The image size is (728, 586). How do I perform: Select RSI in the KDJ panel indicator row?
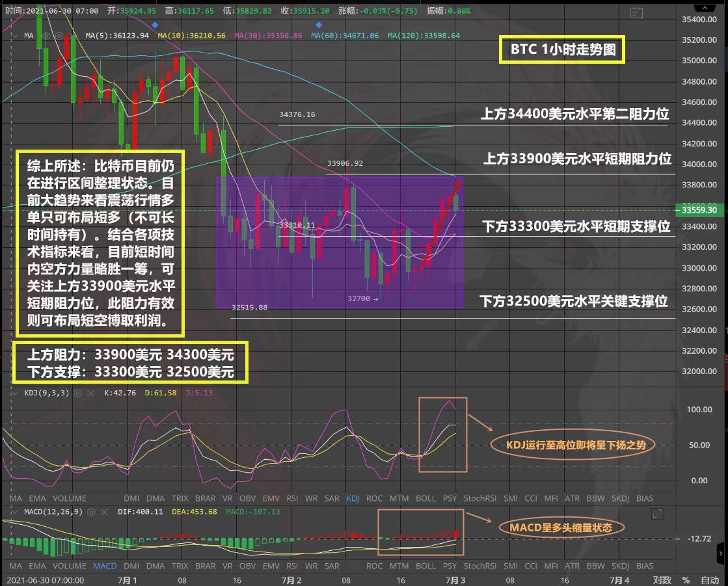coord(292,498)
